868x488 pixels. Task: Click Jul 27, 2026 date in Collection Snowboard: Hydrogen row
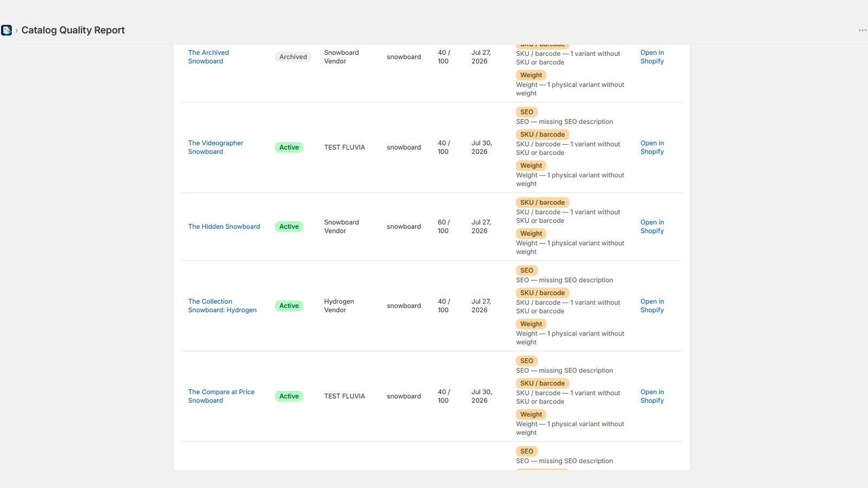pyautogui.click(x=481, y=306)
